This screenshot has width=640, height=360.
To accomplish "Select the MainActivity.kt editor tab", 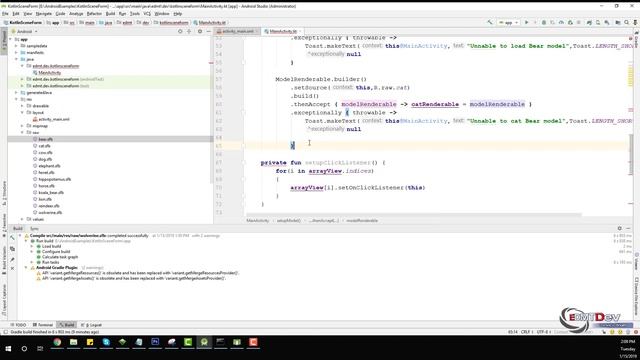I will pyautogui.click(x=282, y=31).
